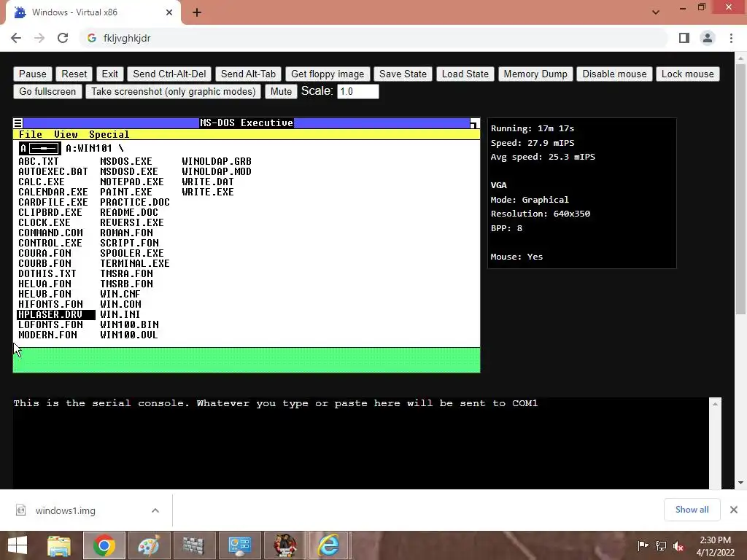
Task: Open the File menu in MS-DOS Executive
Action: click(31, 135)
